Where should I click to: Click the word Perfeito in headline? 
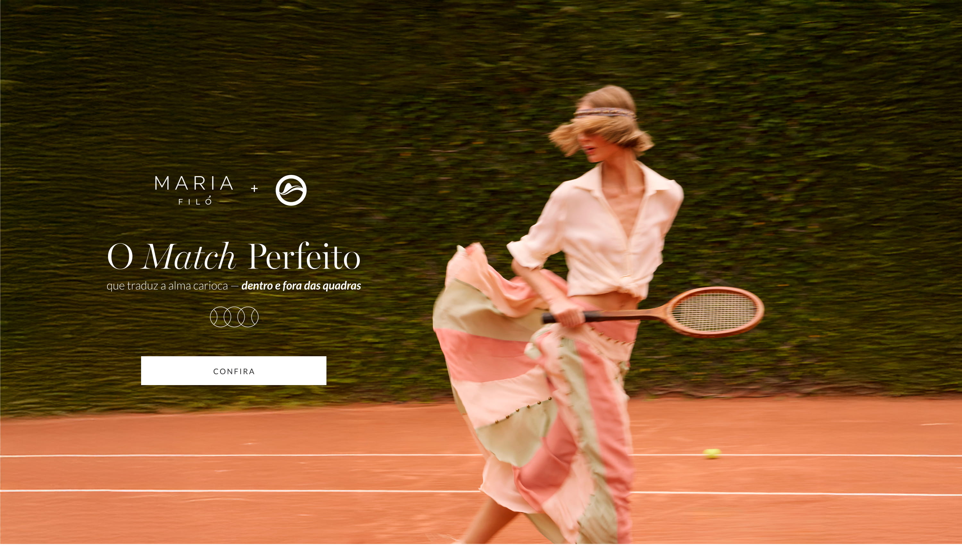pyautogui.click(x=304, y=256)
